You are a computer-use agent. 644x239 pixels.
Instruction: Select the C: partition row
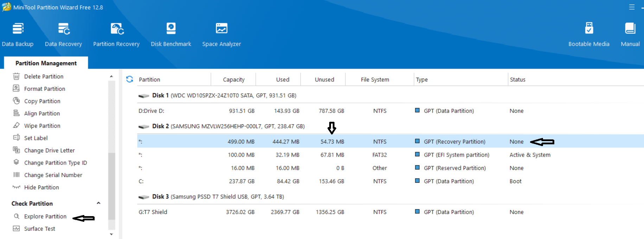point(390,181)
